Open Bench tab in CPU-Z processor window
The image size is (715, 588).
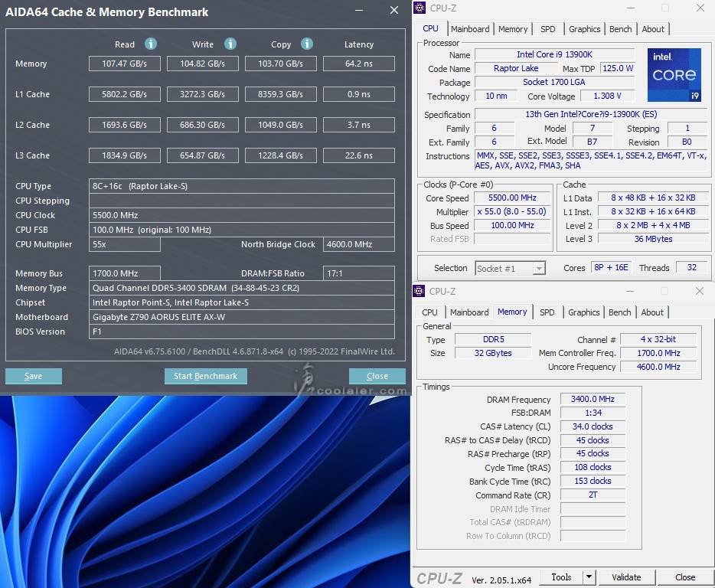click(620, 29)
